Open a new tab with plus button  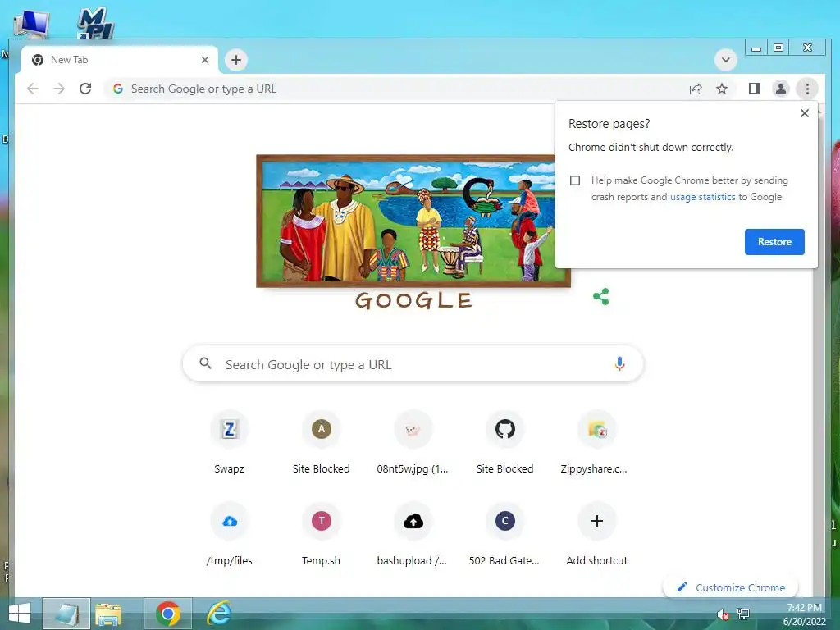pyautogui.click(x=236, y=60)
